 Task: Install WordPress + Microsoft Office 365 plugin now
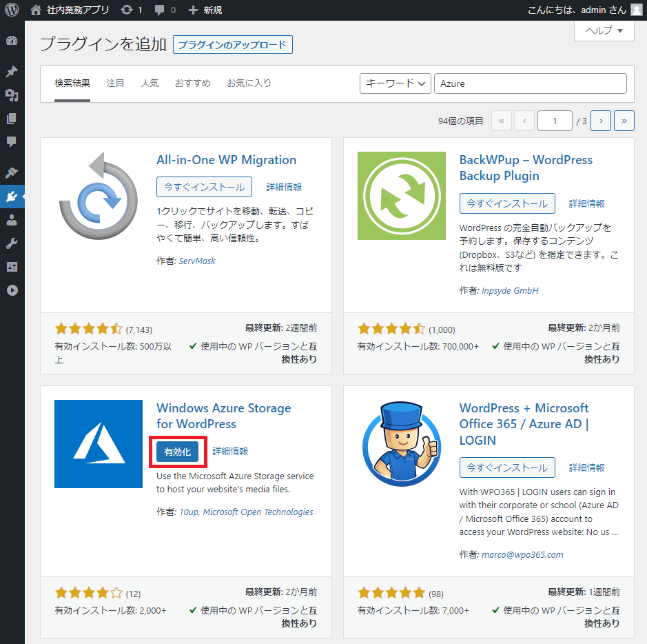point(507,467)
